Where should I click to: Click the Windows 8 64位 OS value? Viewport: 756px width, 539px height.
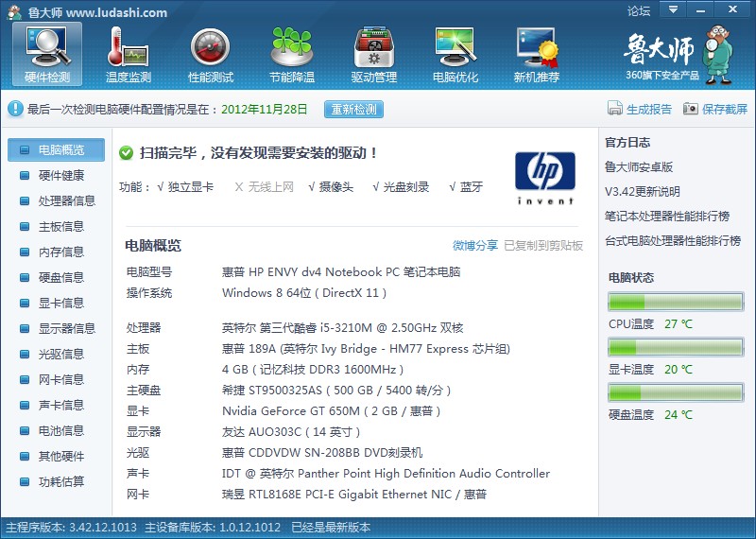coord(304,293)
